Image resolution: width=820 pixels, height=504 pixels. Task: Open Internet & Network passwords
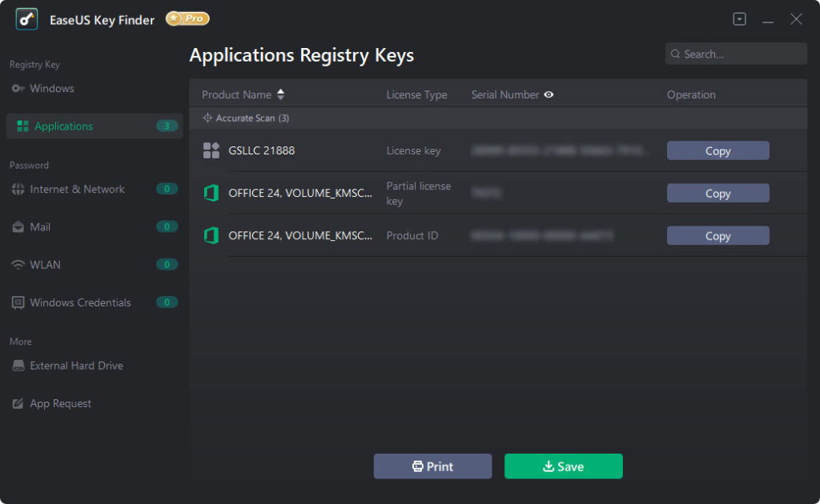coord(77,189)
